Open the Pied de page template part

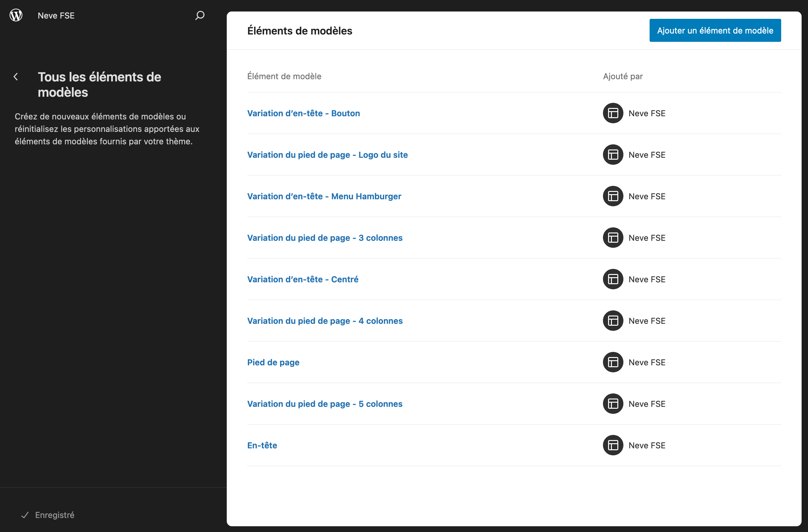click(273, 362)
